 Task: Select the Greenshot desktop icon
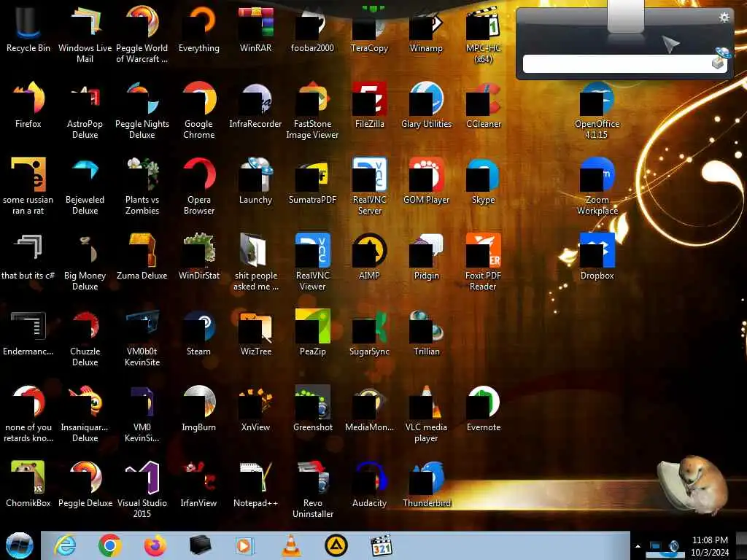(x=312, y=408)
